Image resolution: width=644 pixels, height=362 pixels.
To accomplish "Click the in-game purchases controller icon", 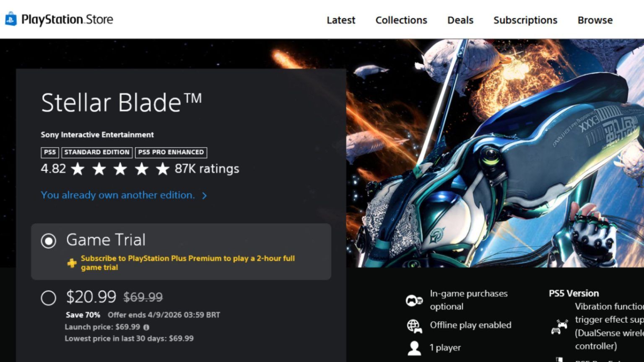I will [x=414, y=300].
